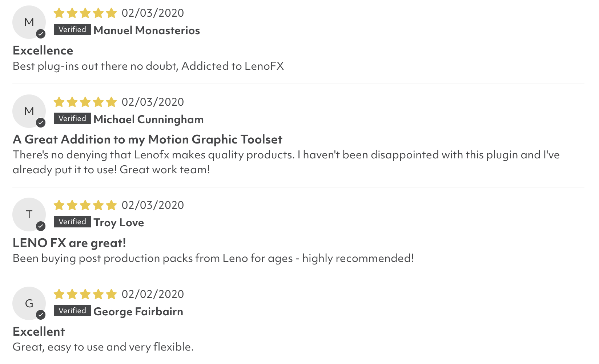This screenshot has width=599, height=364.
Task: Select reviewer name Manuel Monasterios
Action: point(147,30)
